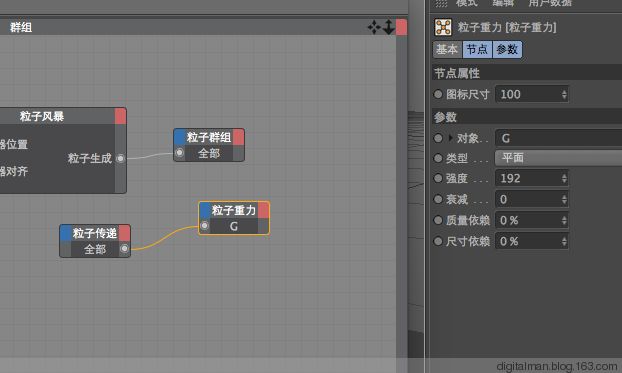This screenshot has height=373, width=622.
Task: Click red output corner of 粒子重力 node
Action: pyautogui.click(x=263, y=210)
